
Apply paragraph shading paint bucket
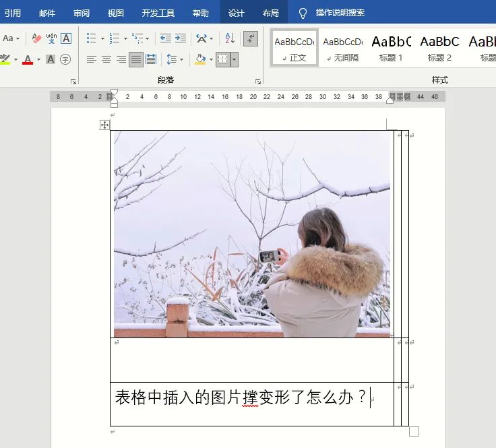(x=200, y=59)
